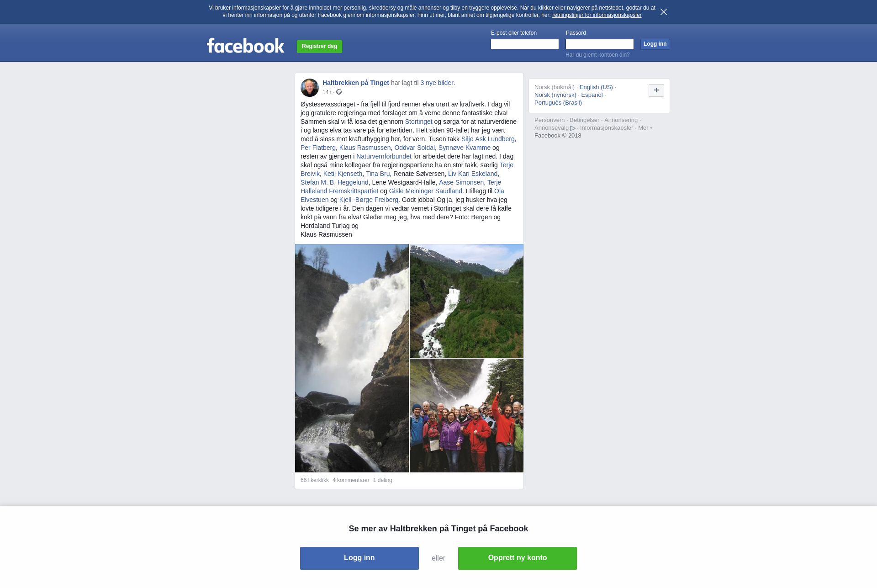
Task: Open Har du glemt kontoen din link
Action: (x=597, y=55)
